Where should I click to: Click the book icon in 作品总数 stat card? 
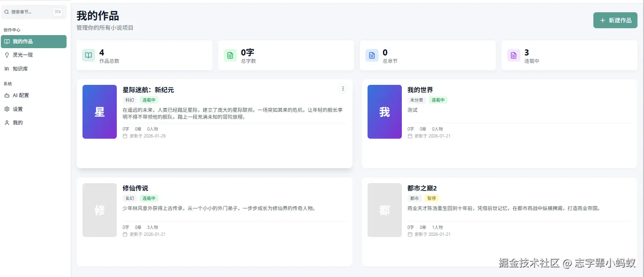pyautogui.click(x=89, y=55)
